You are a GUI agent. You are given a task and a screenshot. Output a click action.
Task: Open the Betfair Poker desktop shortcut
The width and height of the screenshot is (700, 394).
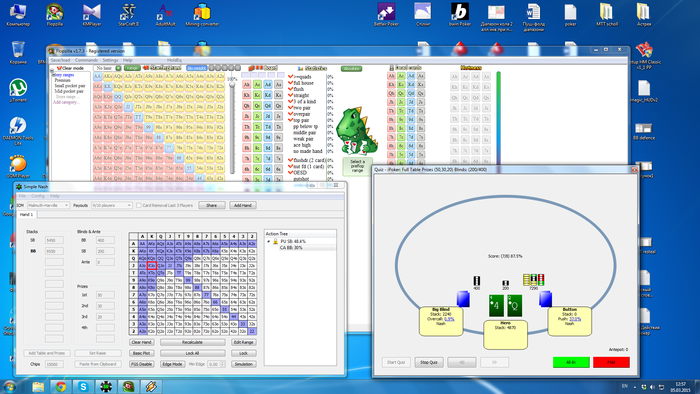(386, 15)
